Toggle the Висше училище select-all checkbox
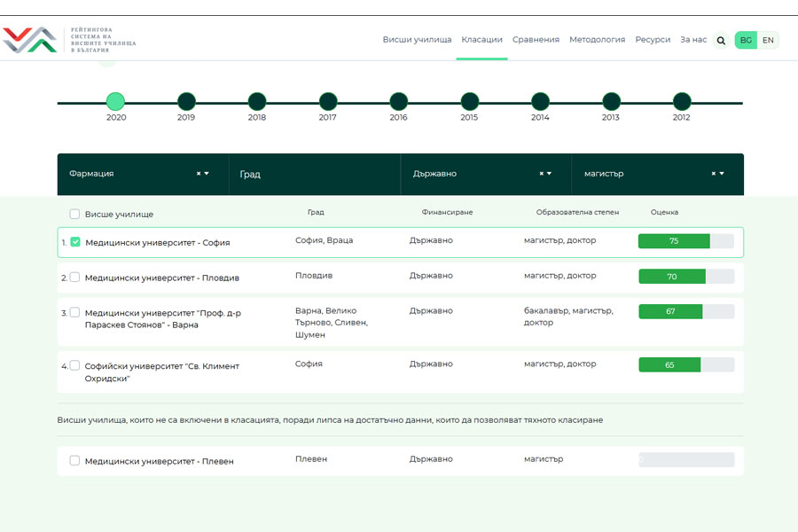The height and width of the screenshot is (532, 798). (74, 214)
